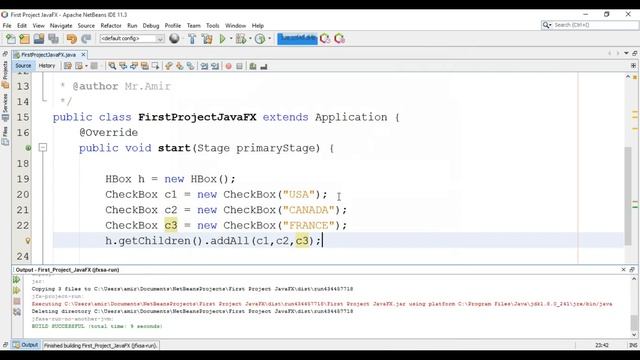This screenshot has height=360, width=640.
Task: Open the Profile menu
Action: tap(173, 26)
